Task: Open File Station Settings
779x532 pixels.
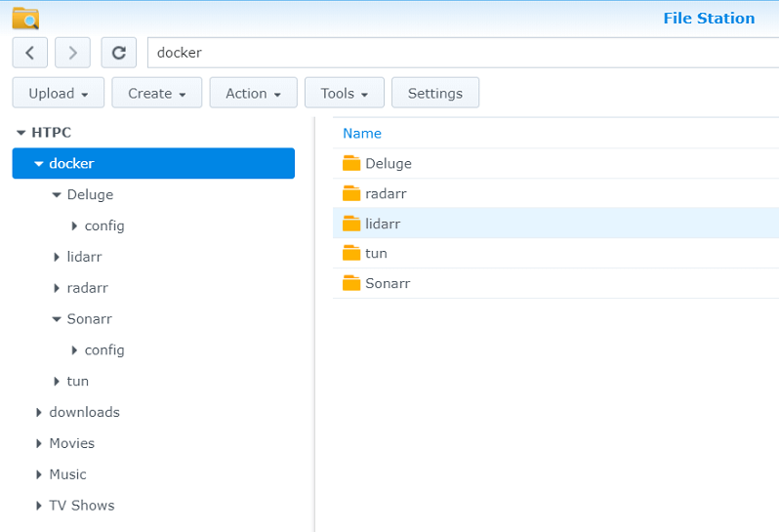Action: point(435,93)
